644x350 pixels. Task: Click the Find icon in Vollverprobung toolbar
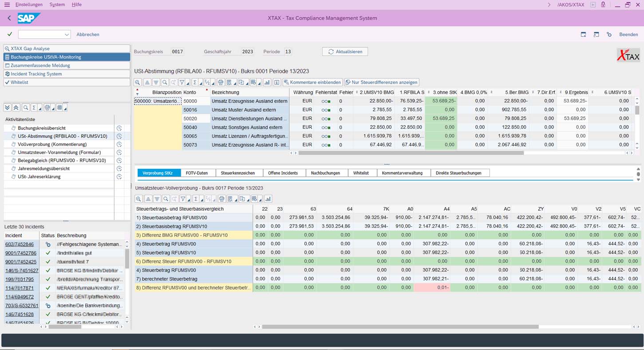[166, 199]
